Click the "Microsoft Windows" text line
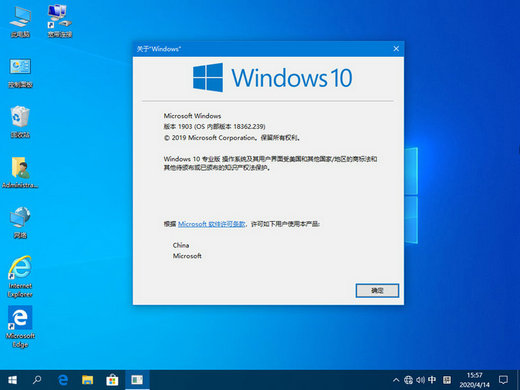The width and height of the screenshot is (520, 390). [192, 116]
